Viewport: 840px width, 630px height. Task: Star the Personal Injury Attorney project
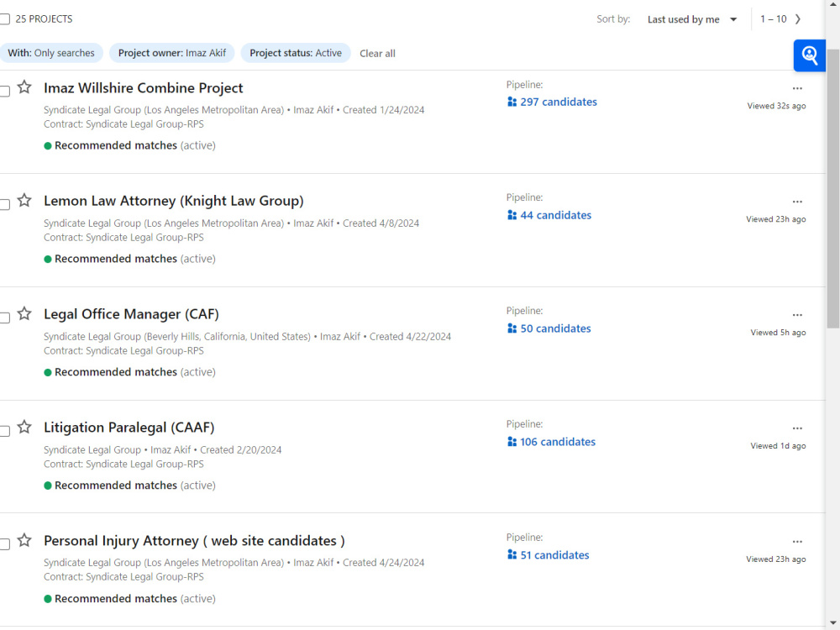(x=24, y=540)
